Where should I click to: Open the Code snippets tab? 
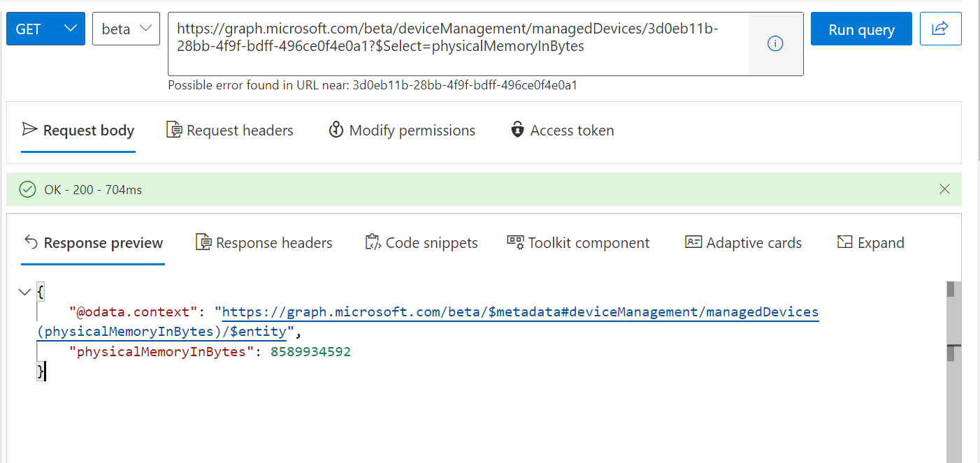point(421,243)
